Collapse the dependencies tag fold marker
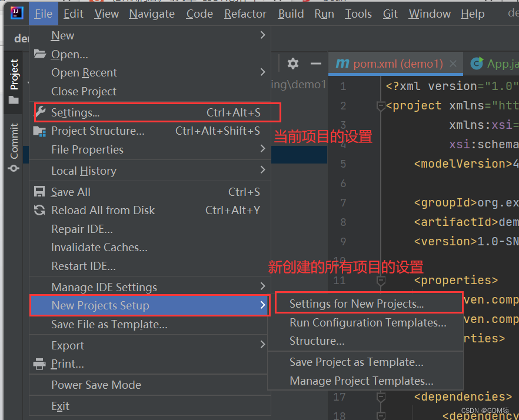Screen dimensions: 519x420 pyautogui.click(x=381, y=396)
